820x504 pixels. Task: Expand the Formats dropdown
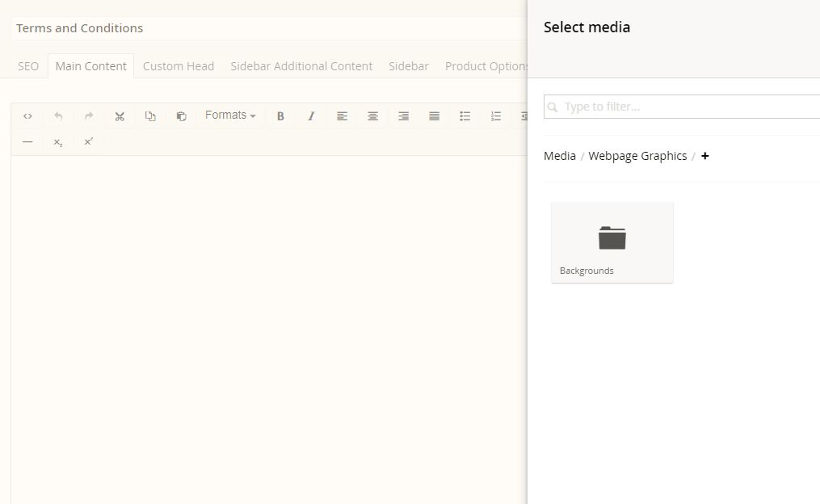coord(230,115)
